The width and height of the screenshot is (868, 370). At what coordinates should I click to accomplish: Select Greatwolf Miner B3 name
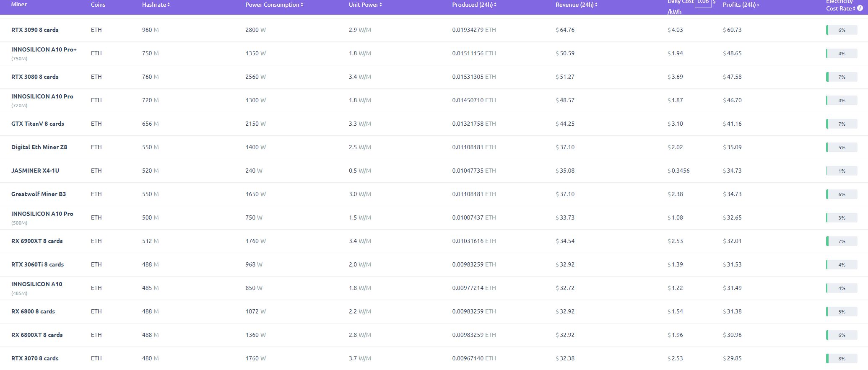point(39,194)
